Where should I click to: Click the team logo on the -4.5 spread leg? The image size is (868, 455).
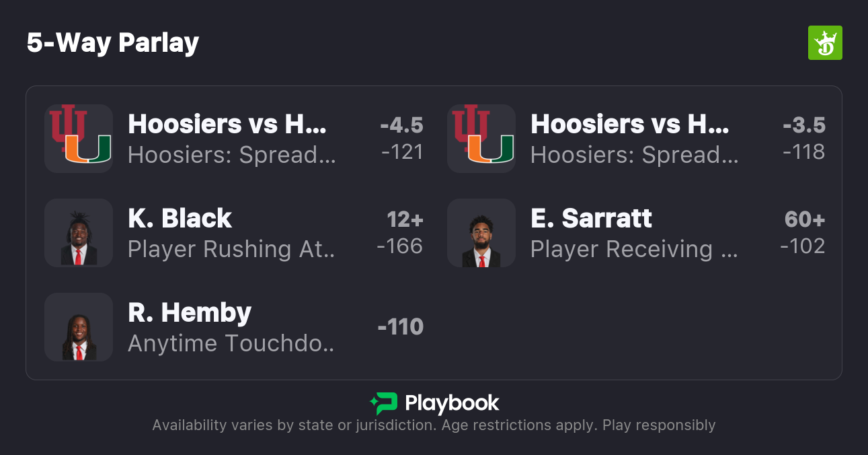click(78, 139)
